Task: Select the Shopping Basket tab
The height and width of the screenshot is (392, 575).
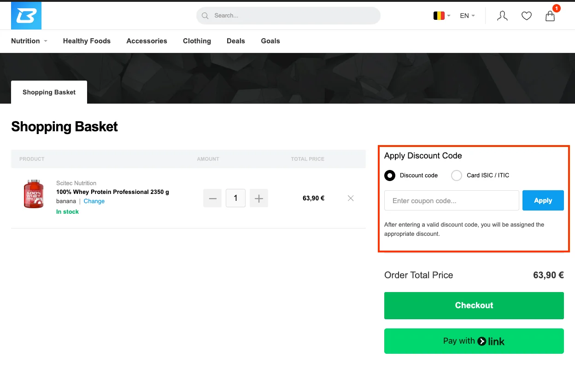Action: [49, 92]
